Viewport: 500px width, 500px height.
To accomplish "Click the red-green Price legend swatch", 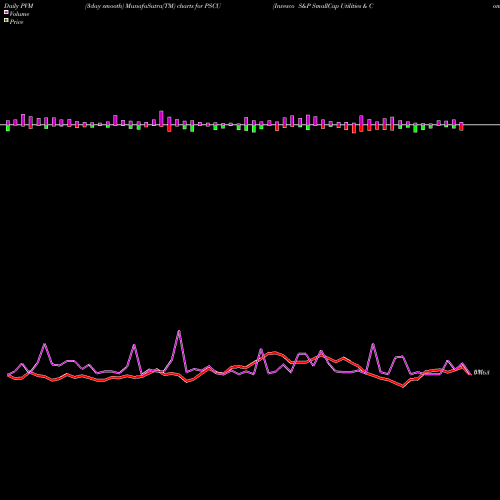I will [x=6, y=20].
